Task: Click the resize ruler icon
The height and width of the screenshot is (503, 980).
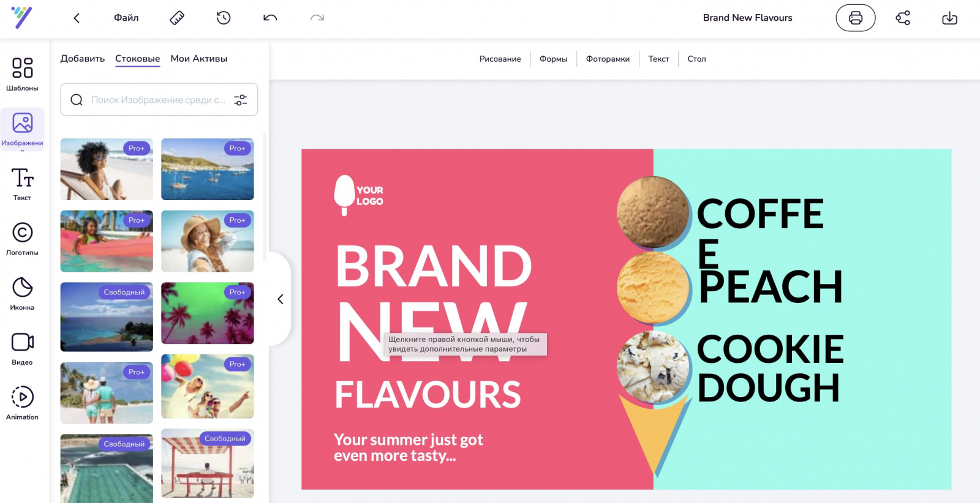Action: (177, 18)
